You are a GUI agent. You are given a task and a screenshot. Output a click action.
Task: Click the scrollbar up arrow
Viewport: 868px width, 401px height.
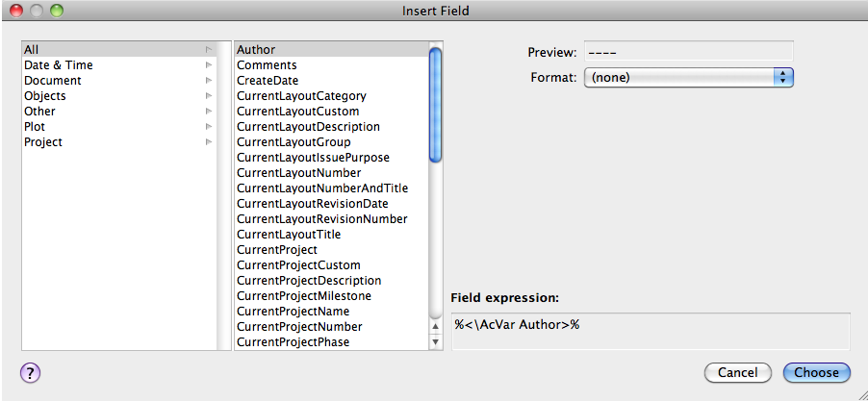tap(435, 327)
